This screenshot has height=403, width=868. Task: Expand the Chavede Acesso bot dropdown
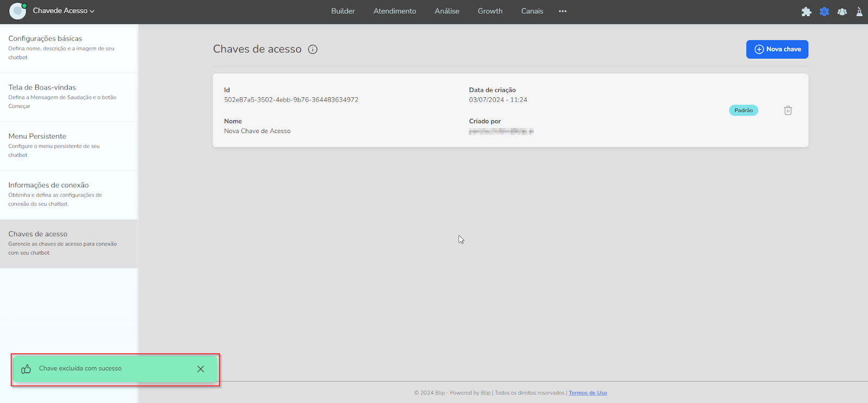coord(63,11)
